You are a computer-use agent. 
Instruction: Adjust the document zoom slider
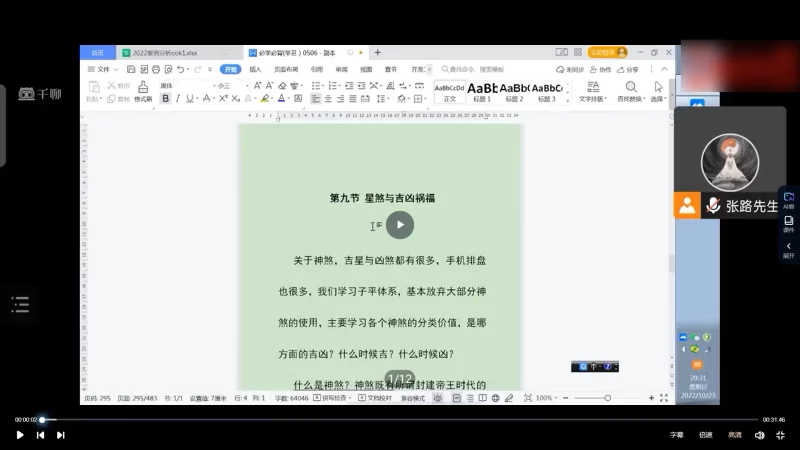pos(607,398)
